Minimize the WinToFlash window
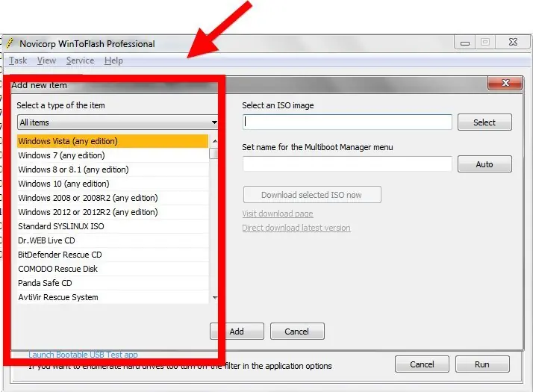Viewport: 533px width, 392px height. click(x=464, y=43)
